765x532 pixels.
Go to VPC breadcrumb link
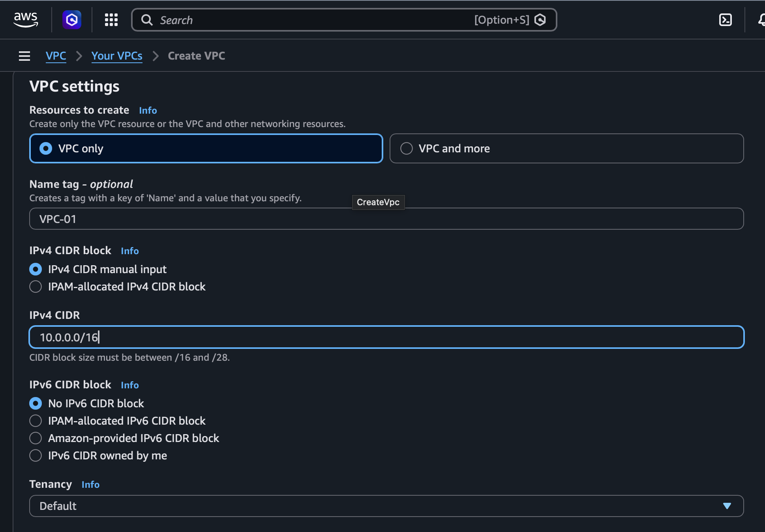[x=56, y=56]
